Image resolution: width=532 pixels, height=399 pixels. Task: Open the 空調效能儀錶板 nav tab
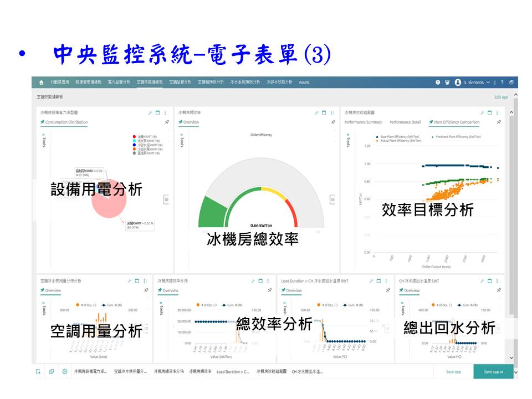[150, 82]
